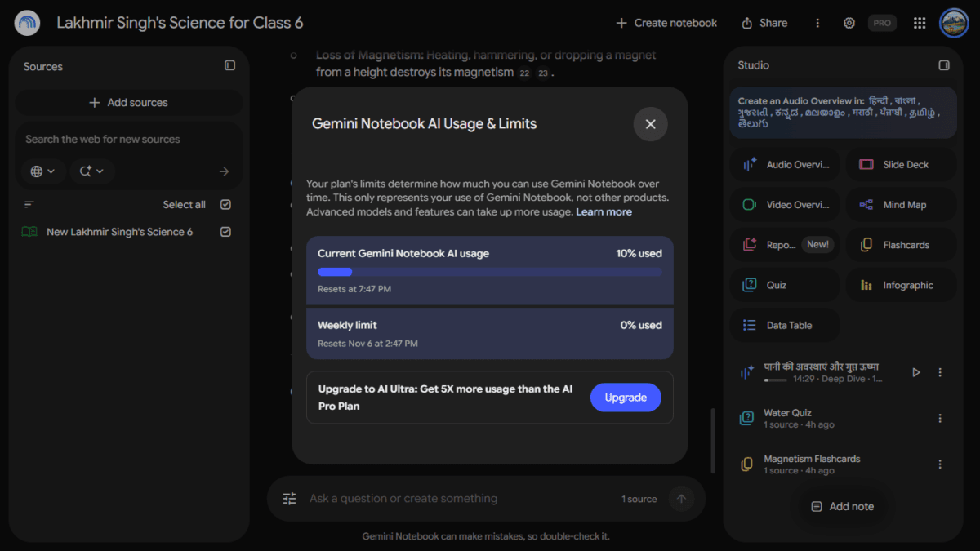Click '10% used' text
This screenshot has height=551, width=980.
(x=639, y=253)
